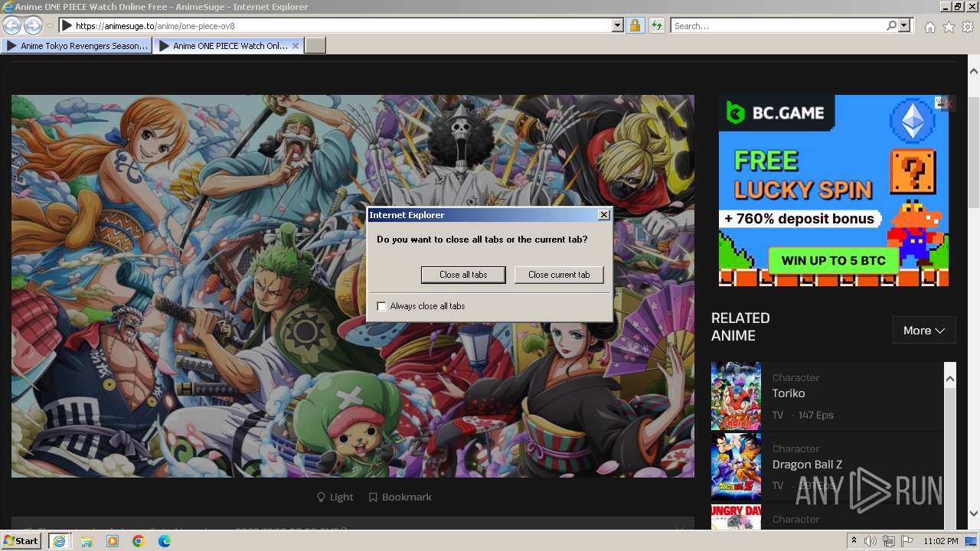
Task: Toggle the Light mode option
Action: pyautogui.click(x=335, y=497)
